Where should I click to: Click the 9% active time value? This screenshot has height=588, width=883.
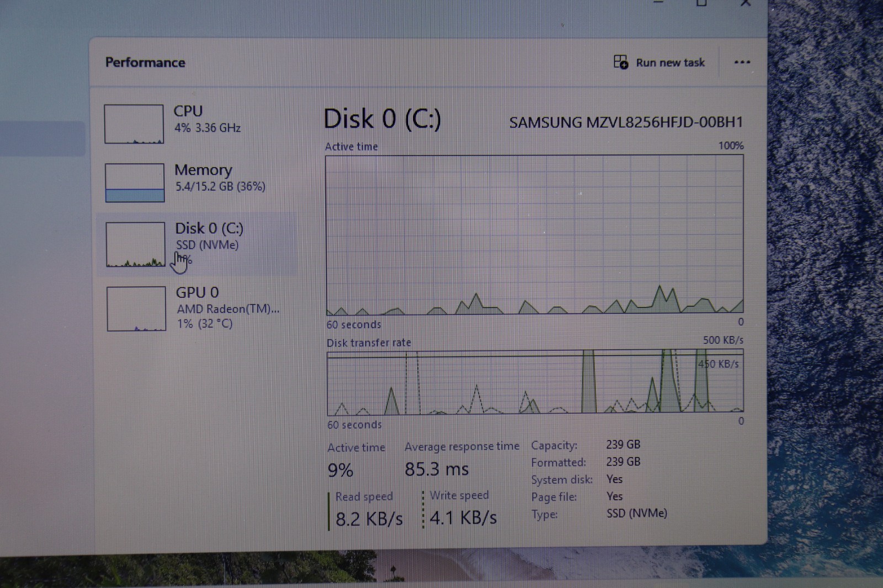pos(340,470)
